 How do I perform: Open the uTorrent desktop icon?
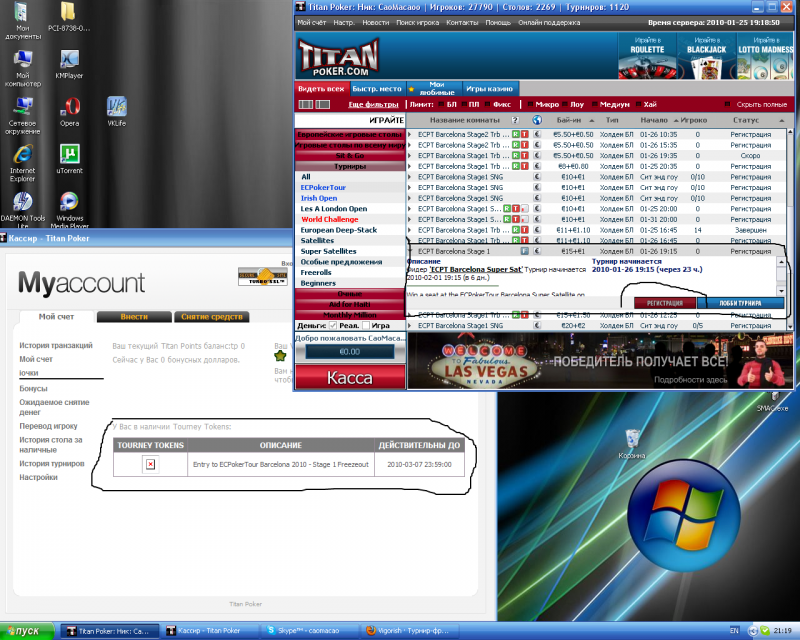(x=69, y=159)
